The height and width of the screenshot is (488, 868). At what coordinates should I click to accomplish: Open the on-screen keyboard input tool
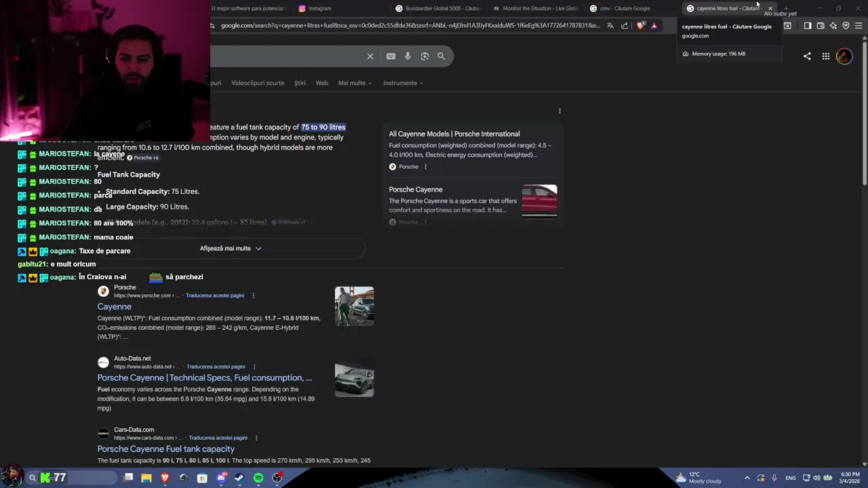point(391,56)
